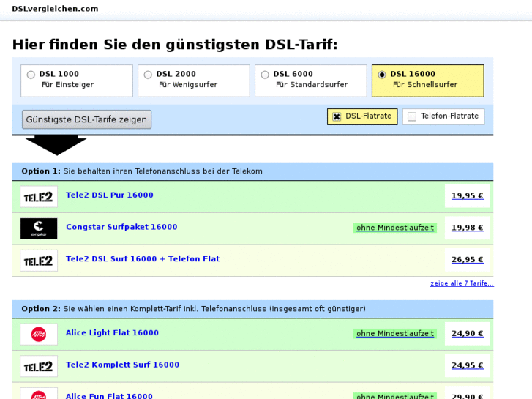The image size is (532, 399).
Task: Click ohne Mindestlaufzeit in Alice Light Flat row
Action: (x=395, y=334)
